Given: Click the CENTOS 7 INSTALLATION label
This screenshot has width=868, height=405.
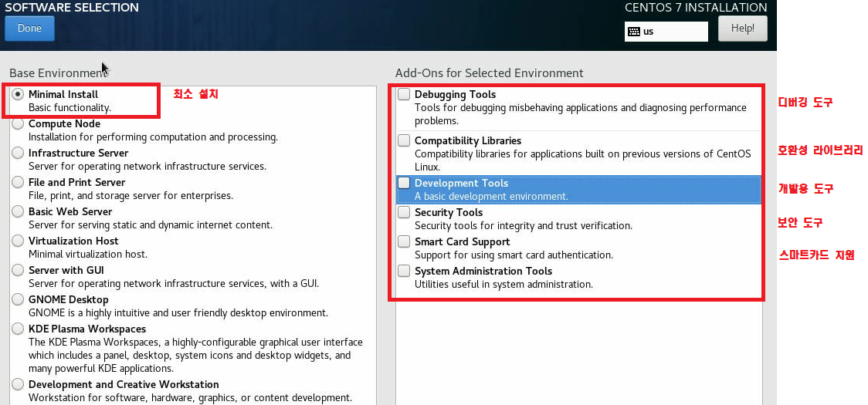Looking at the screenshot, I should pyautogui.click(x=696, y=8).
